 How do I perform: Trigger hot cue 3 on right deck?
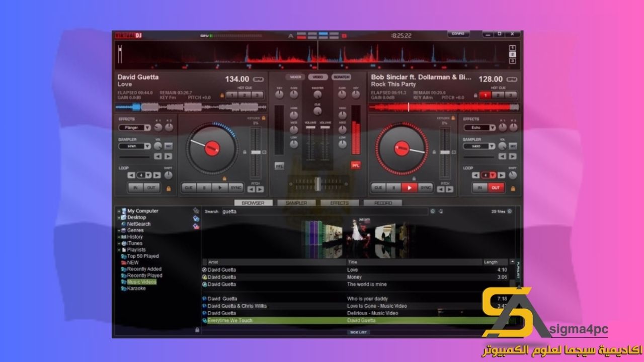510,96
